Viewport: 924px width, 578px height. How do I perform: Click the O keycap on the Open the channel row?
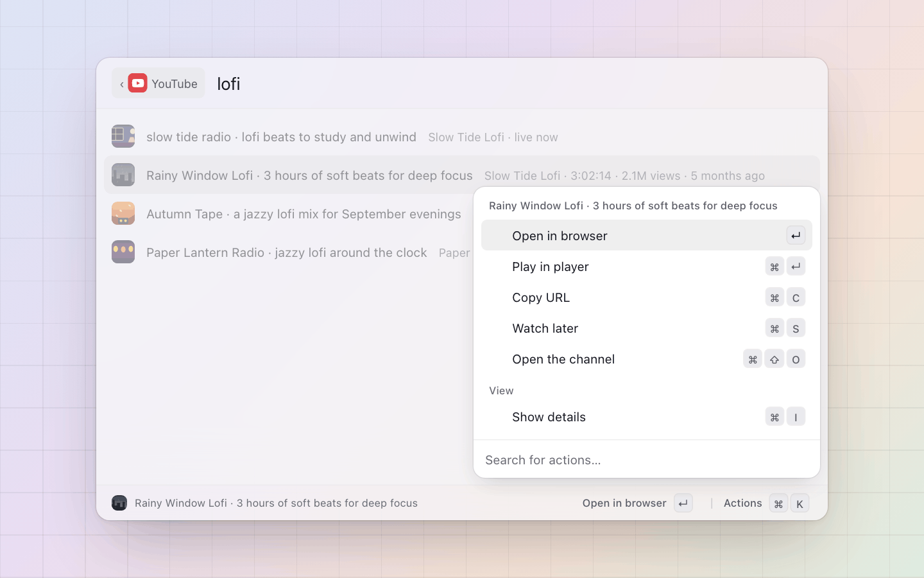796,359
